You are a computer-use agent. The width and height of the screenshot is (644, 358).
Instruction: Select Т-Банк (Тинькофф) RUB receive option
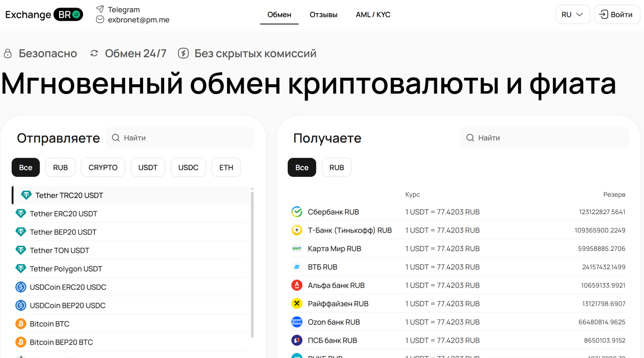tap(349, 230)
